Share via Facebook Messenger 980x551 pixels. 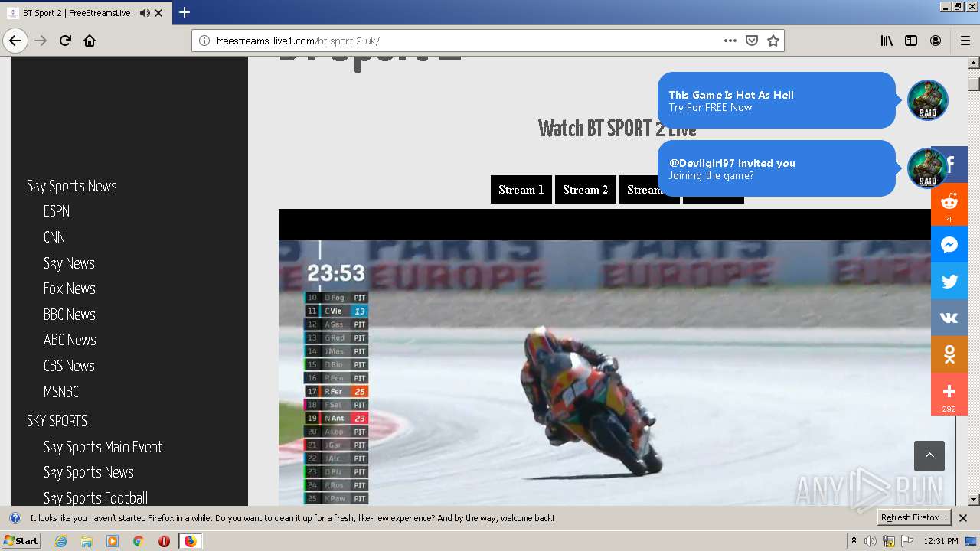[949, 244]
